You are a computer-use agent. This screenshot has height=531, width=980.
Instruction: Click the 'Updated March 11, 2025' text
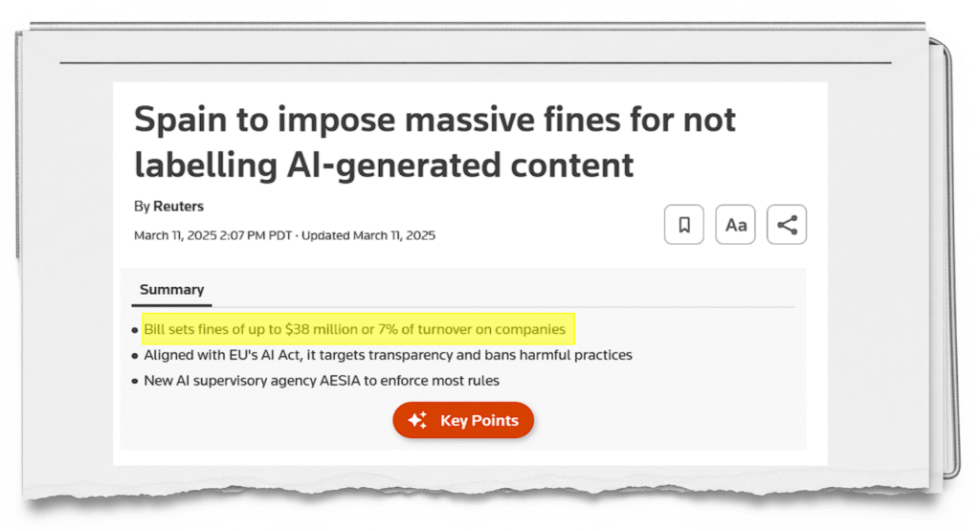[368, 235]
